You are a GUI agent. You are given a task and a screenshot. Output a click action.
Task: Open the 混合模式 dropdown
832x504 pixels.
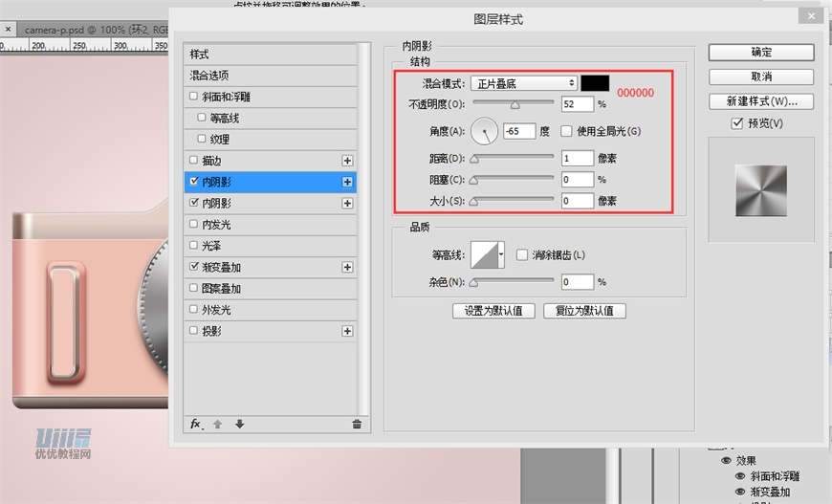(x=524, y=83)
